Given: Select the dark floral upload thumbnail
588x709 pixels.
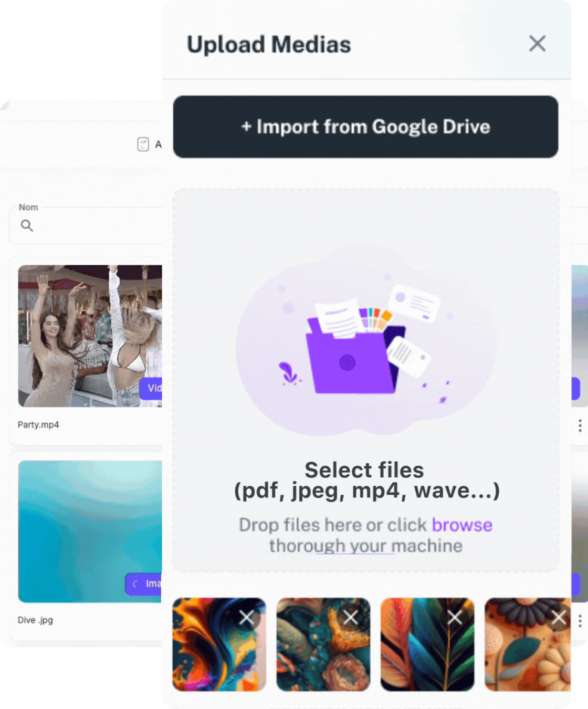Looking at the screenshot, I should click(323, 644).
